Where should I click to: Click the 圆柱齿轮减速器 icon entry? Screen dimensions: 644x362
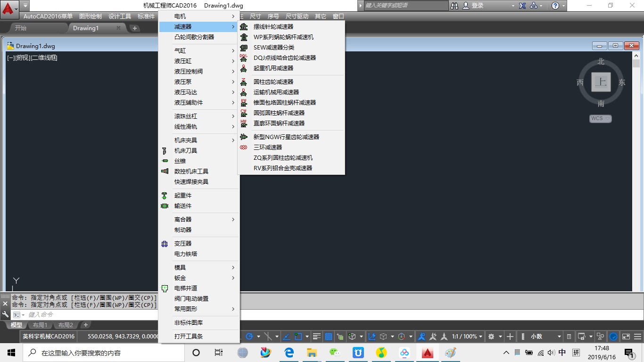(x=244, y=82)
